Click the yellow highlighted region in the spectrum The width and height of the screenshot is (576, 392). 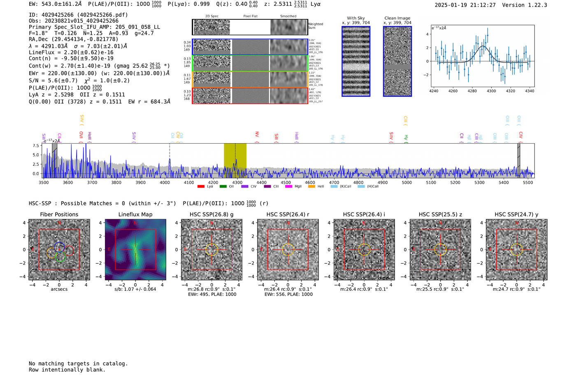pos(235,160)
